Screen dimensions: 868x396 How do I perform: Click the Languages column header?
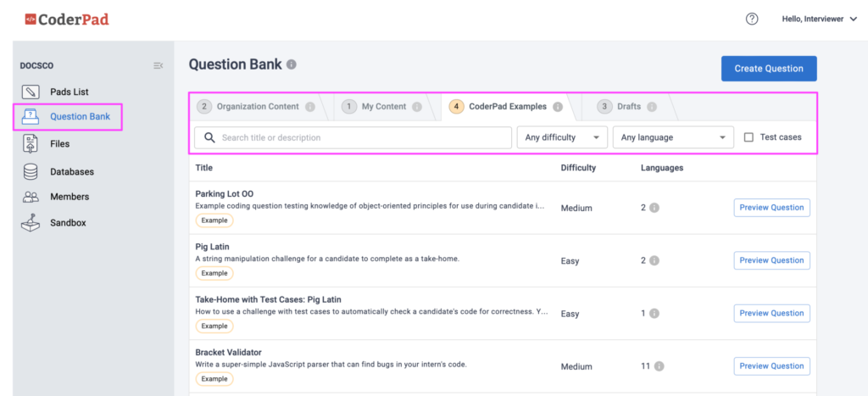662,168
